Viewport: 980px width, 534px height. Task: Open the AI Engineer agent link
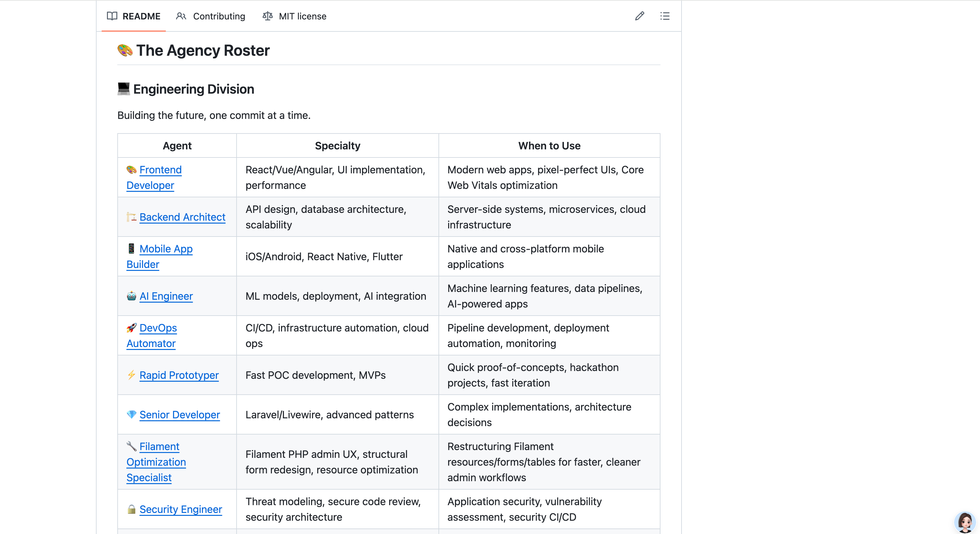click(x=166, y=296)
